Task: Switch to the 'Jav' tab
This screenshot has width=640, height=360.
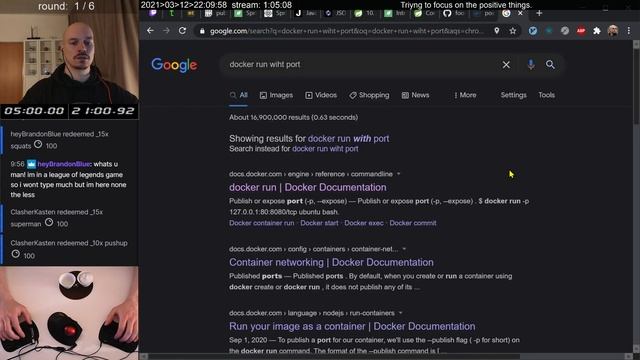Action: point(306,13)
